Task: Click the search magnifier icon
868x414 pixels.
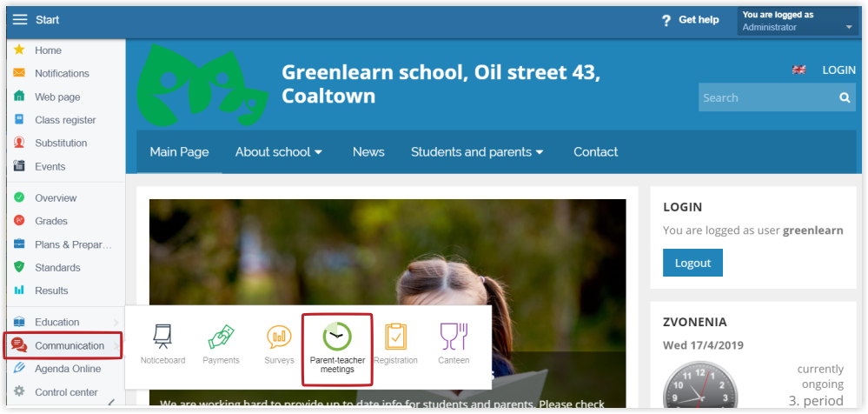Action: (x=845, y=97)
